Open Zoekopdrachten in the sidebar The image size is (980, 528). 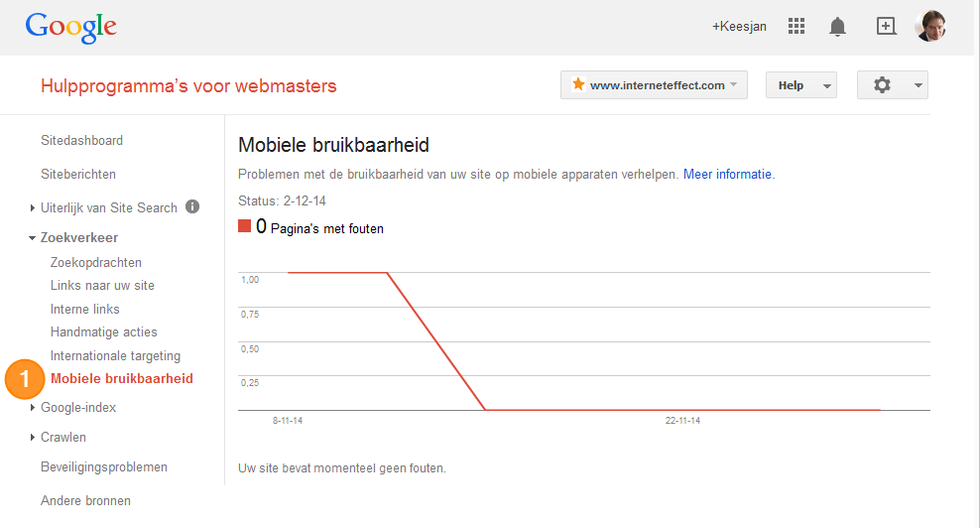click(x=96, y=262)
